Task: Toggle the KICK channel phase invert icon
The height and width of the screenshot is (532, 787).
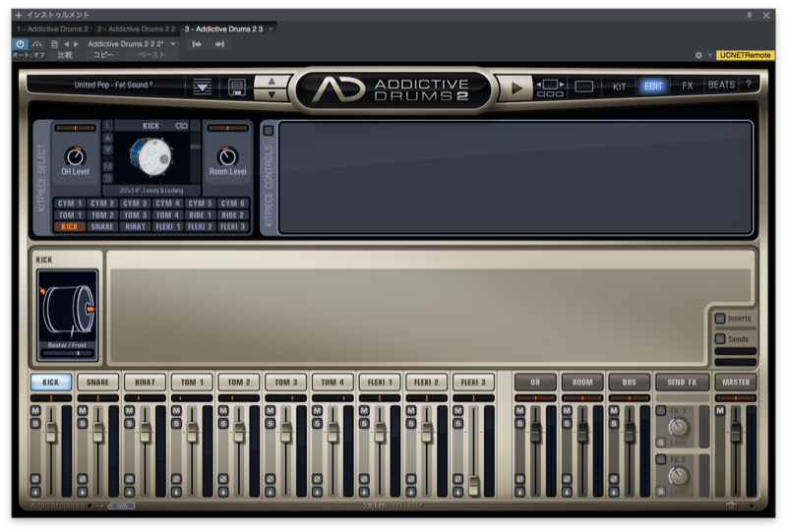Action: pyautogui.click(x=35, y=479)
